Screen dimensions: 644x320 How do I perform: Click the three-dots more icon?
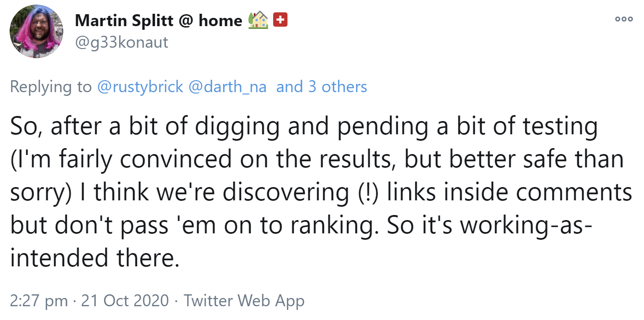tap(623, 19)
